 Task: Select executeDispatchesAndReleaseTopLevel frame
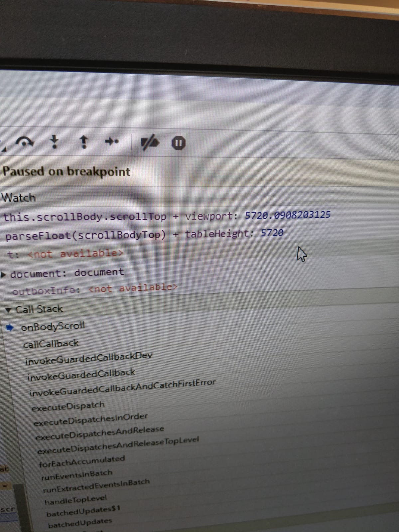[x=118, y=445]
